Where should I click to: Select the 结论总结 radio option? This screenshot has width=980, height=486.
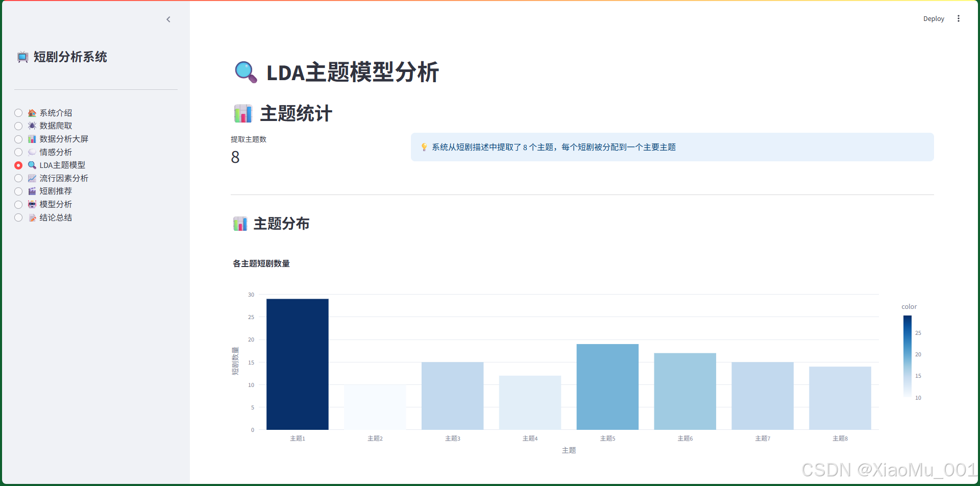click(18, 217)
